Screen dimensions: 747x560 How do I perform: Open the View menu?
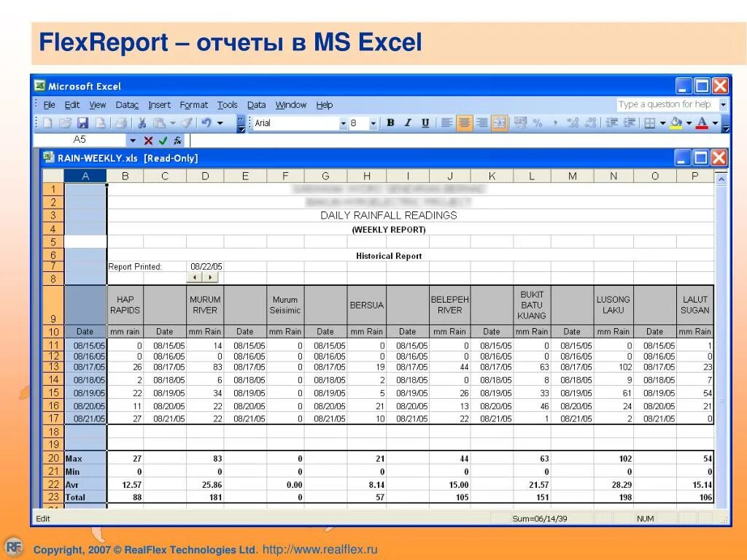point(97,105)
